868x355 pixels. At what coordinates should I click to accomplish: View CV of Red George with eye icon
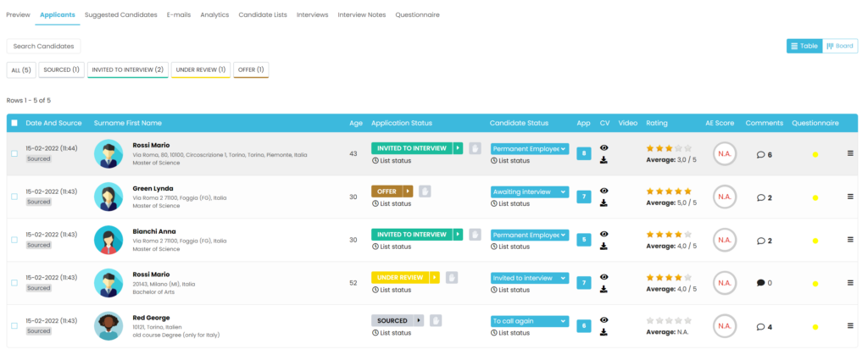(604, 320)
